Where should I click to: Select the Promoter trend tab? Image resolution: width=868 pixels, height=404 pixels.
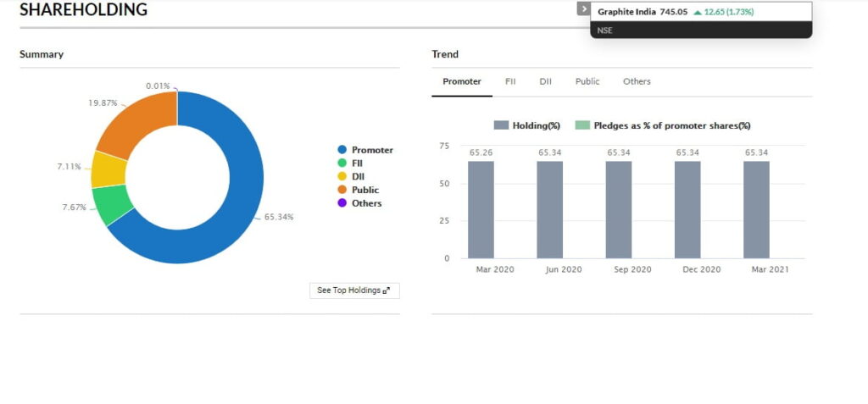pos(462,81)
